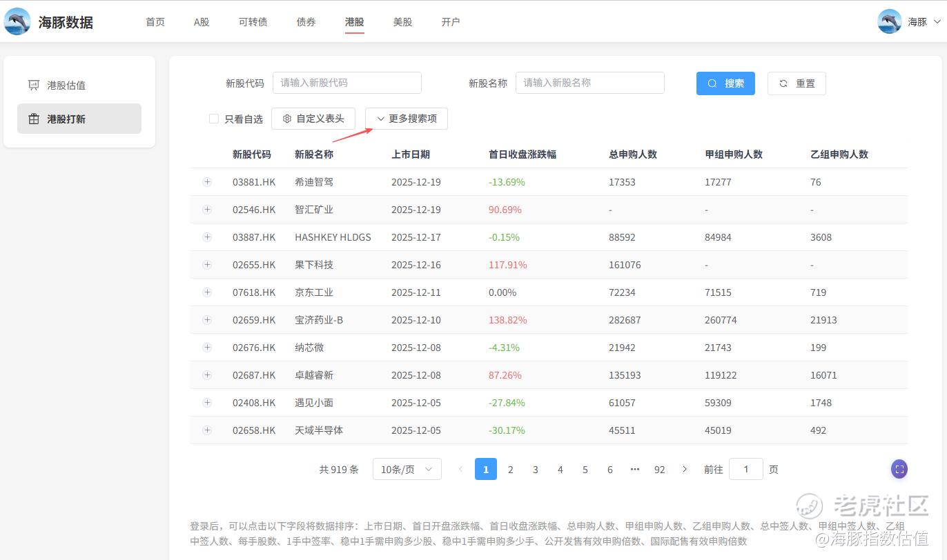
Task: Open 港股估值 in the sidebar
Action: tap(66, 86)
